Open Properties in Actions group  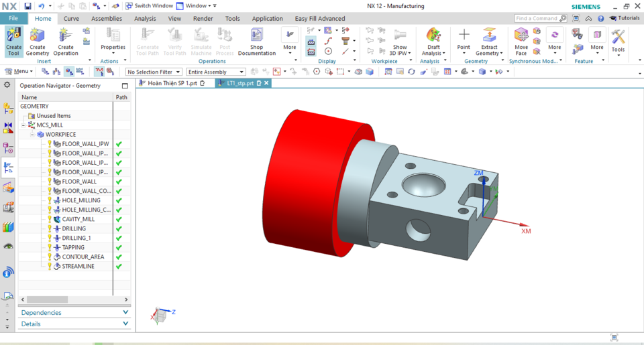click(x=113, y=40)
